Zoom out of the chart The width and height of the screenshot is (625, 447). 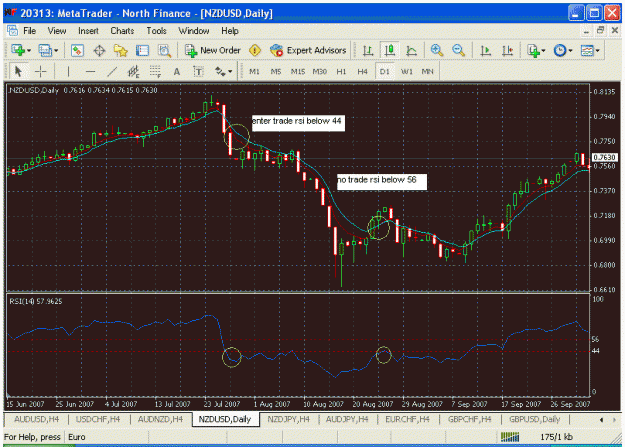click(458, 51)
